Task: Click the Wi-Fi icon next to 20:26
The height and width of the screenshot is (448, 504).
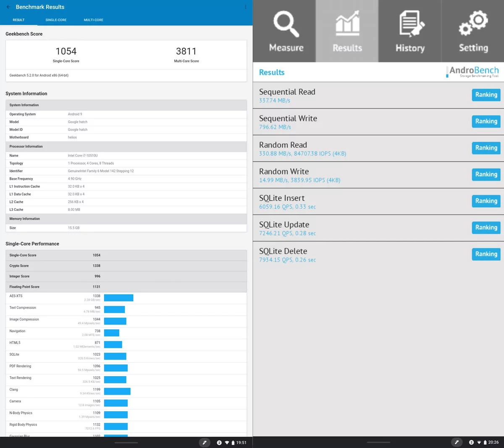Action: click(x=479, y=443)
